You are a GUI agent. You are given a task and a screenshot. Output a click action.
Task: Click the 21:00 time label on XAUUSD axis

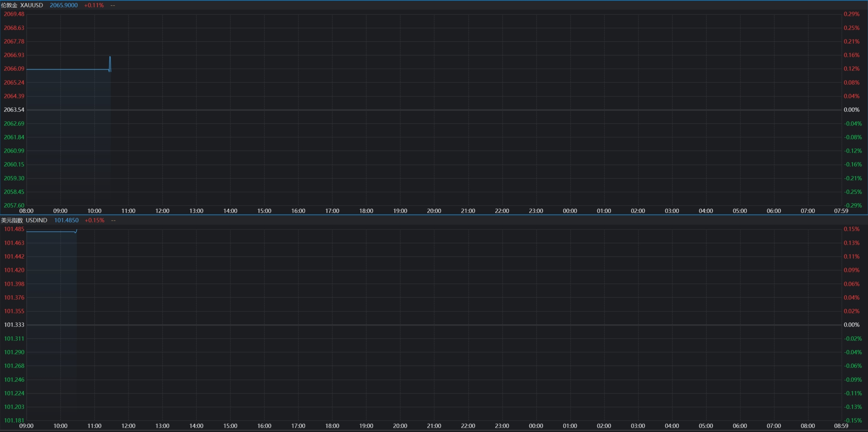(468, 211)
